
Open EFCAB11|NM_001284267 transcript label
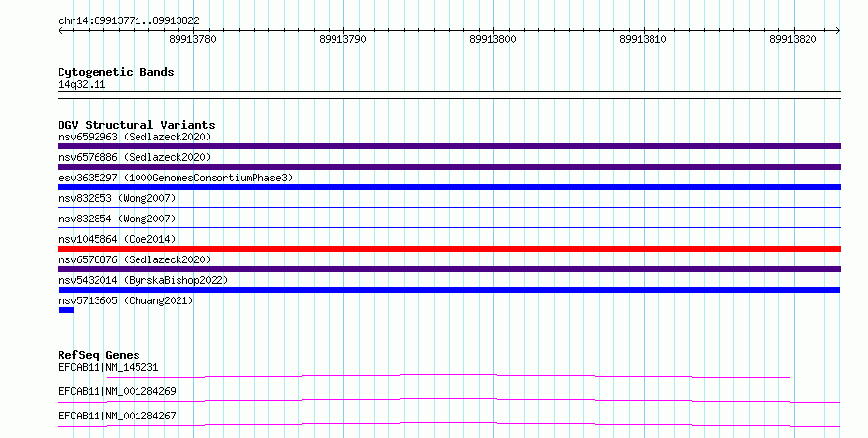[x=117, y=416]
